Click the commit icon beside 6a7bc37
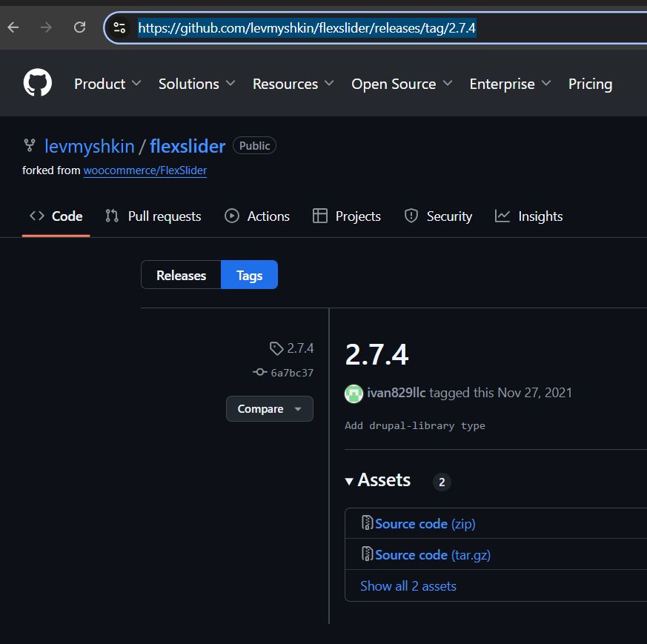The image size is (647, 644). pos(260,372)
